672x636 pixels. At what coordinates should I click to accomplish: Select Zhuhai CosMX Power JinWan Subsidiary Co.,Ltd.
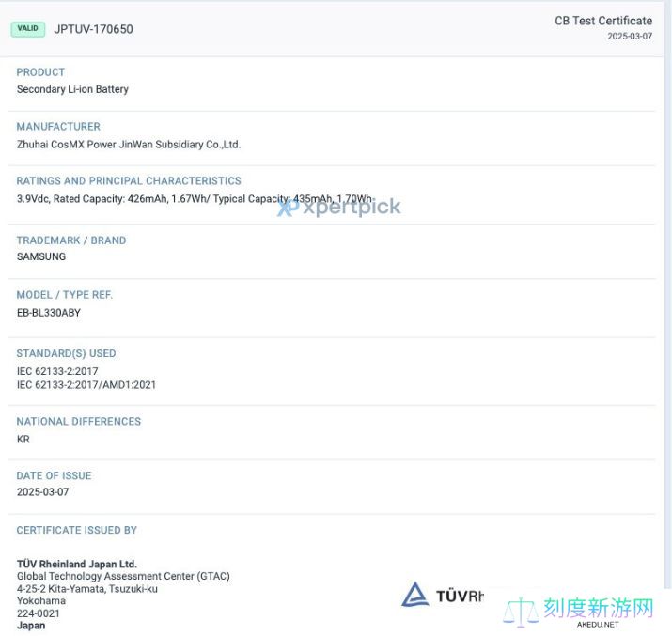click(x=129, y=145)
